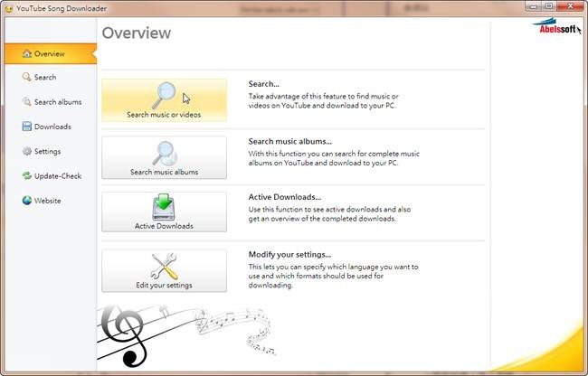This screenshot has width=588, height=376.
Task: Click the "Modify your settings..." heading
Action: point(289,254)
